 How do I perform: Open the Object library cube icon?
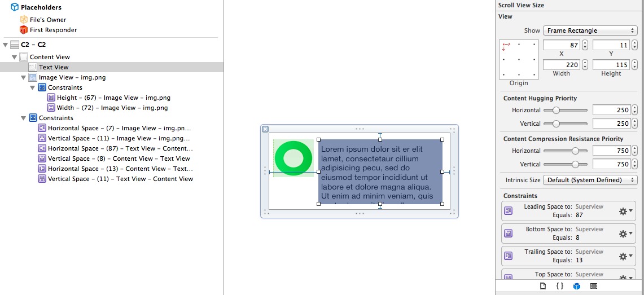click(x=577, y=286)
